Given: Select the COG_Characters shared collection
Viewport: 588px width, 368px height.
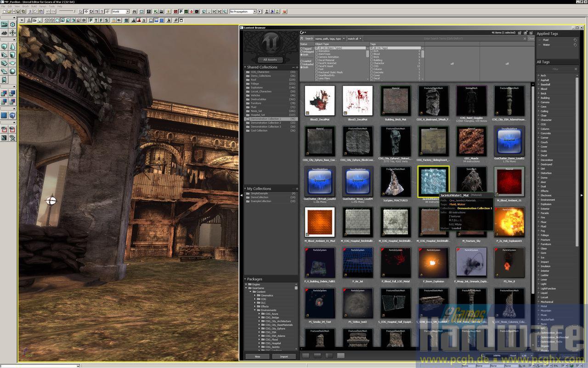Looking at the screenshot, I should [271, 72].
